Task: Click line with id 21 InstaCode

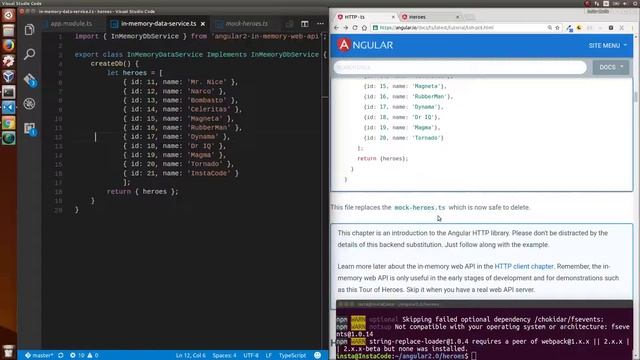Action: click(x=180, y=173)
